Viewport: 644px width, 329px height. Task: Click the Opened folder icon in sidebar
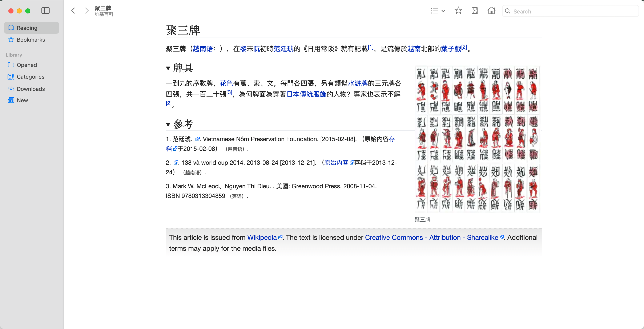(11, 65)
